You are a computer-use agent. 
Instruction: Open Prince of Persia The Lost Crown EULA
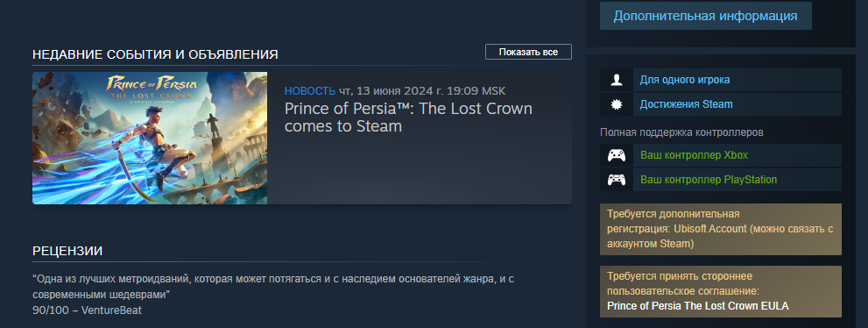tap(697, 306)
